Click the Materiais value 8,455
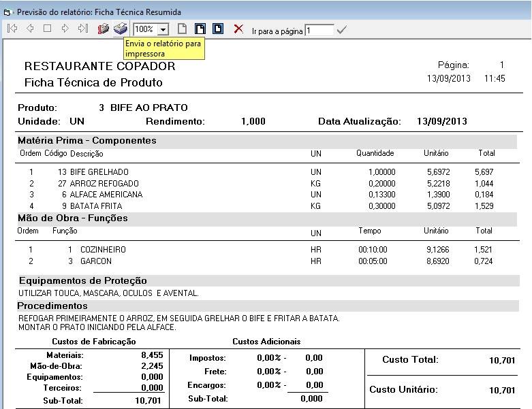 (152, 355)
